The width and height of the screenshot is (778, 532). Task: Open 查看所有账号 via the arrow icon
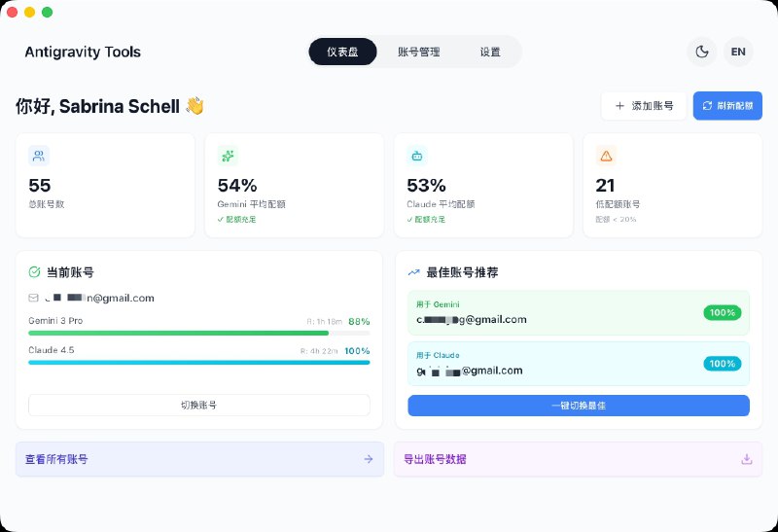point(369,459)
